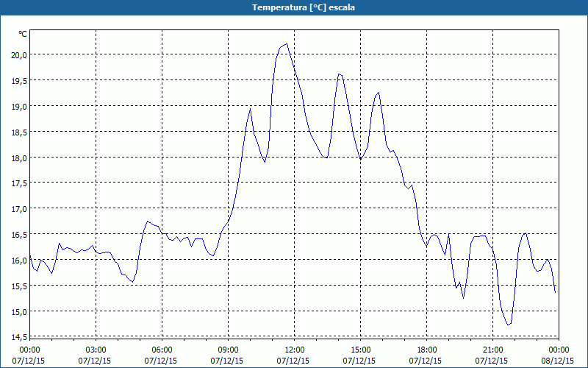Image resolution: width=588 pixels, height=368 pixels.
Task: Select the 17,0 y-axis label
Action: click(x=20, y=209)
